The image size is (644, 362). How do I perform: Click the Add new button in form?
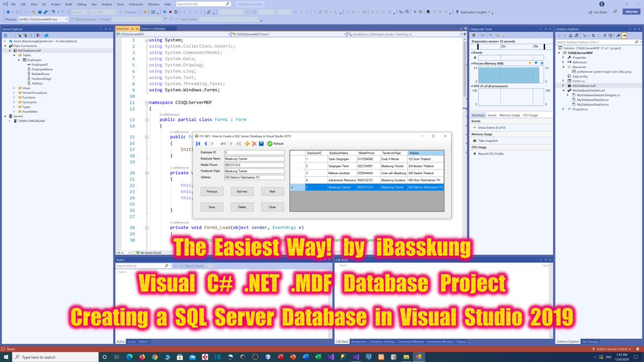242,191
